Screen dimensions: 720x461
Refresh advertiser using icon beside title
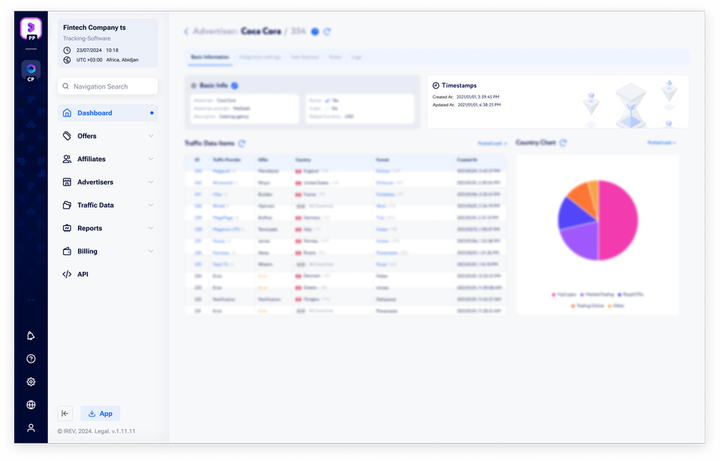[x=327, y=31]
